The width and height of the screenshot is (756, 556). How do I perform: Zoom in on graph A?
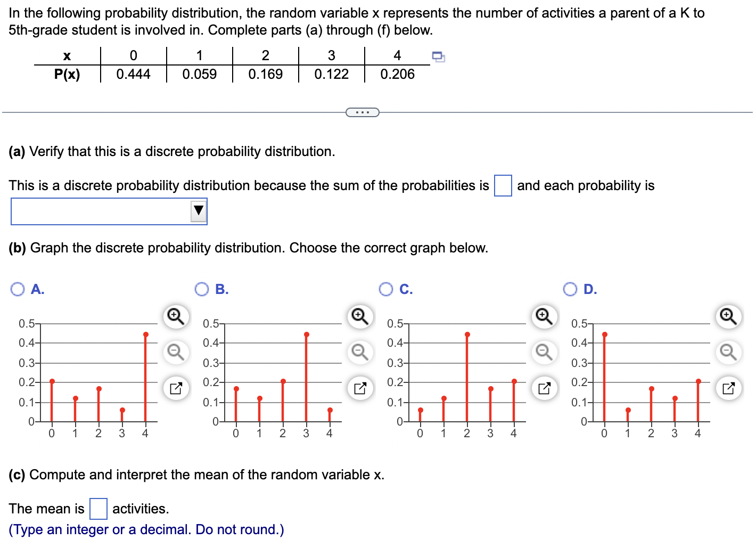(x=176, y=316)
